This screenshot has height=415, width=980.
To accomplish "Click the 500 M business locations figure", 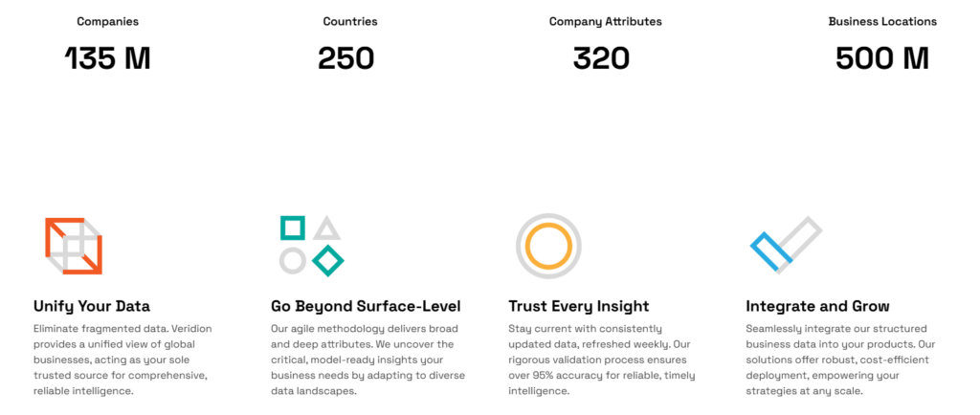I will [x=881, y=58].
